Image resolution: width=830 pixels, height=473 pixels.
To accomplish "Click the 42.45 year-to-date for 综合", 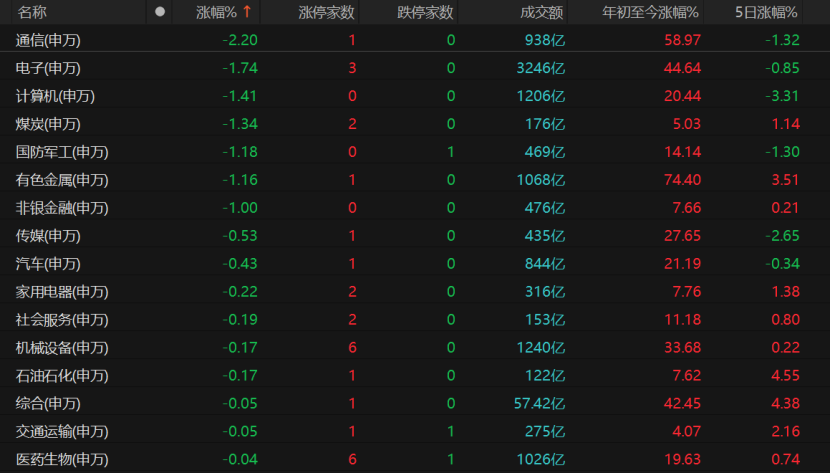I will [682, 404].
